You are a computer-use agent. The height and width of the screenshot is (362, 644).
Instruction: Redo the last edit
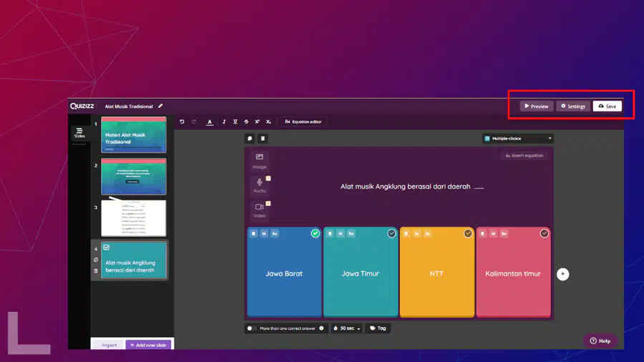[x=194, y=122]
